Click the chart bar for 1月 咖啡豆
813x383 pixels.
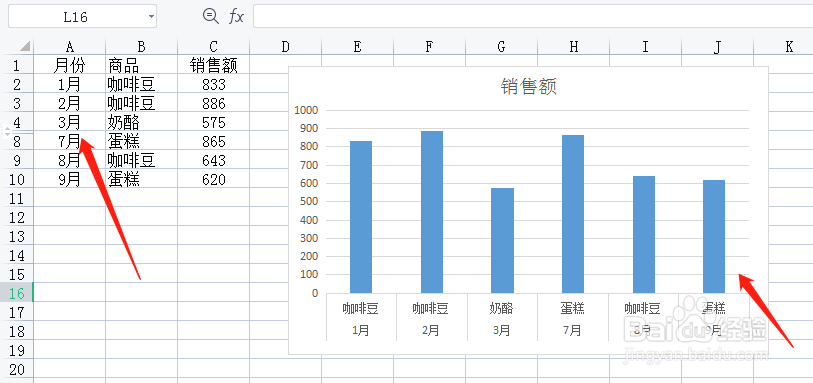coord(361,217)
